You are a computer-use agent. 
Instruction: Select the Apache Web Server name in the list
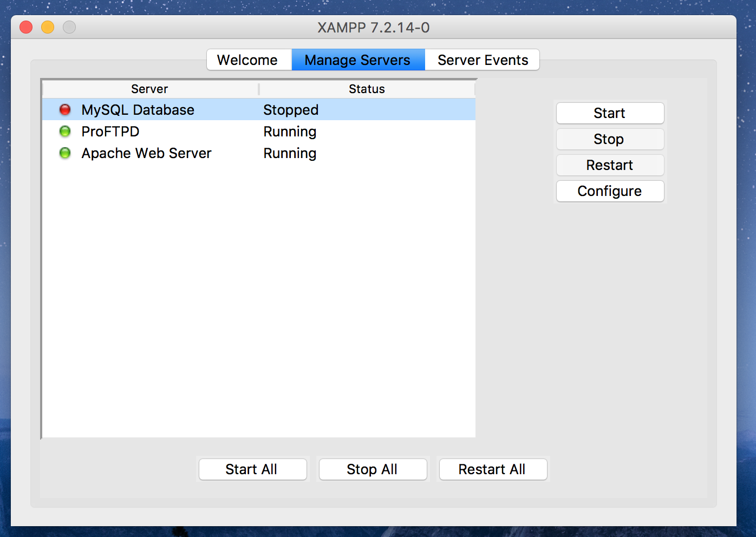coord(146,153)
